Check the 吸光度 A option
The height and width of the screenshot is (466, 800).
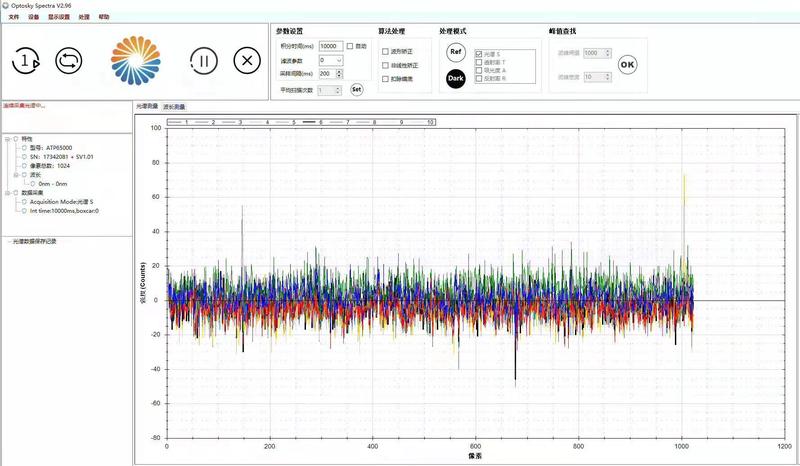tap(480, 68)
